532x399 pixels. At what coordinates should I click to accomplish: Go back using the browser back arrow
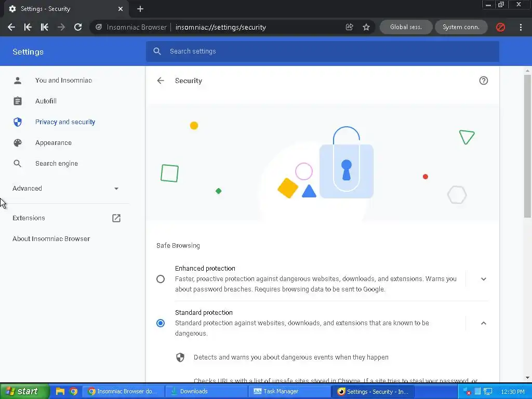(11, 27)
